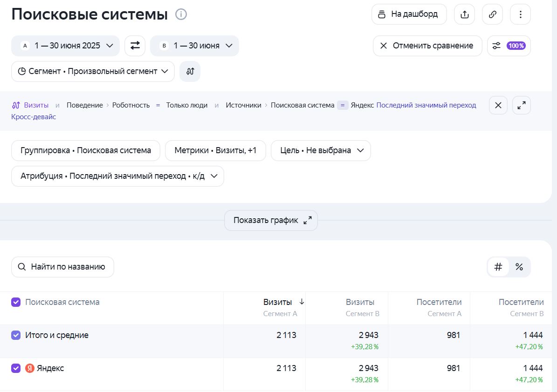This screenshot has width=557, height=392.
Task: Open the accuracy 100% settings slider icon
Action: click(509, 46)
